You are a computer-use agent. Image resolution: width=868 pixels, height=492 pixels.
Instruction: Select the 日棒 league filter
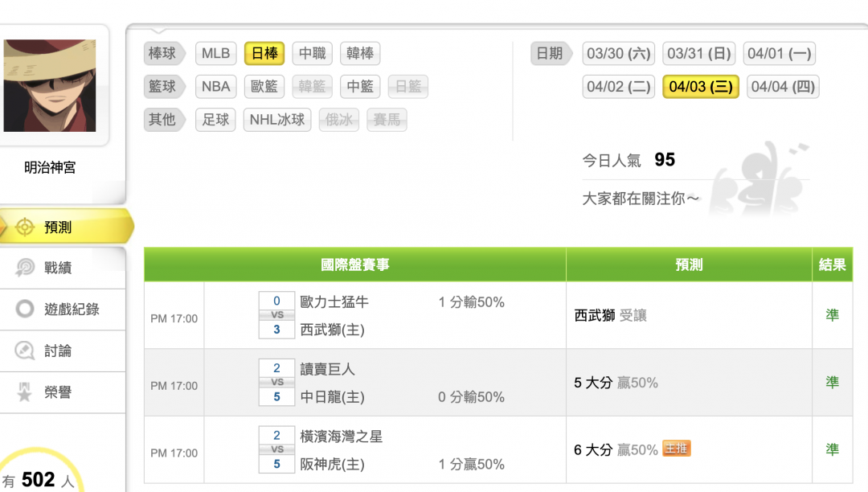point(264,53)
